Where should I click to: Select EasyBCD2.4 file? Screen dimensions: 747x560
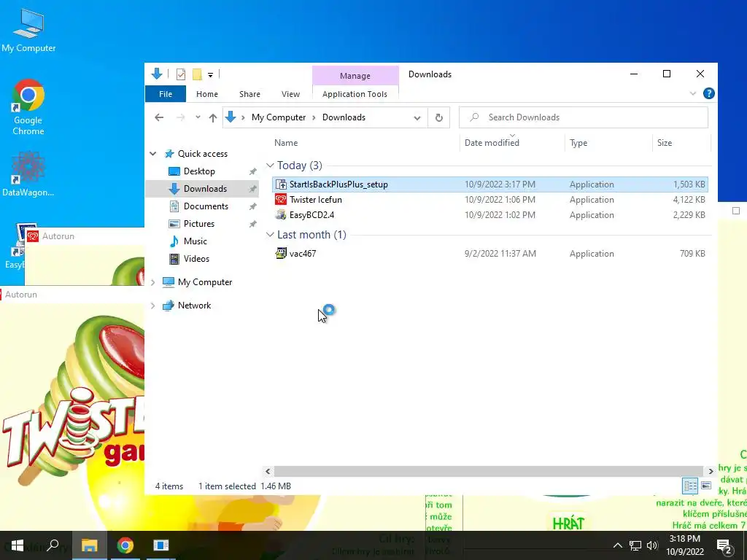[489, 215]
